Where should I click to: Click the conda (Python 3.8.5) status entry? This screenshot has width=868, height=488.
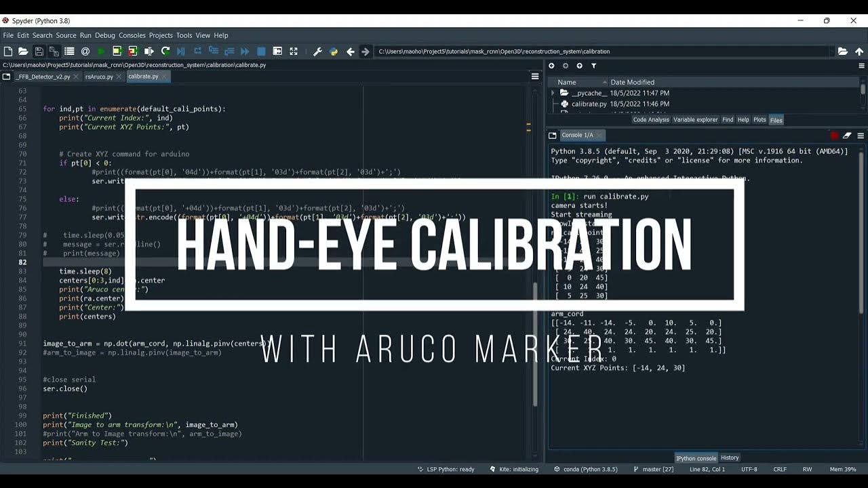(585, 469)
